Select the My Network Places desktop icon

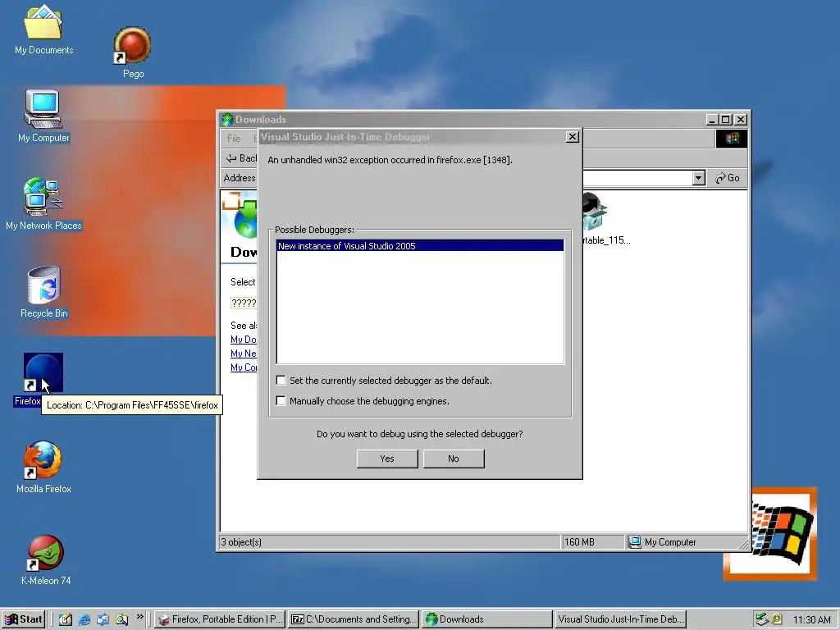coord(43,203)
